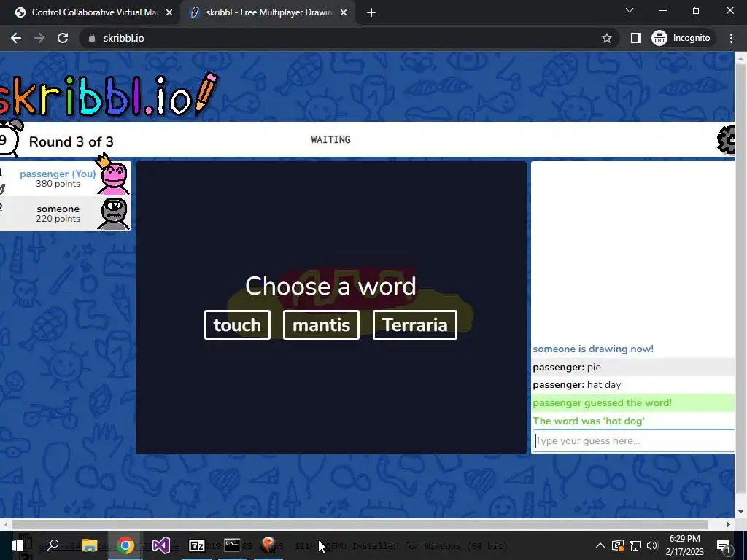The width and height of the screenshot is (747, 560).
Task: Go back in browser history
Action: [16, 38]
